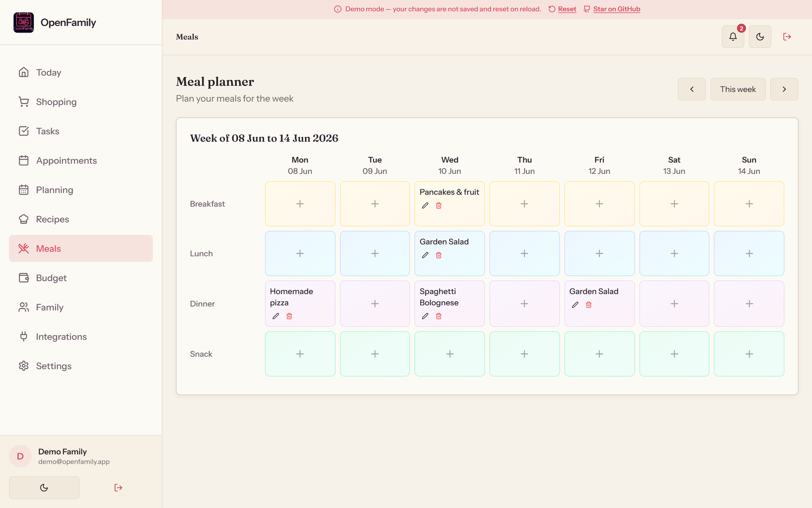
Task: Add snack for Monday 08 Jun
Action: point(300,354)
